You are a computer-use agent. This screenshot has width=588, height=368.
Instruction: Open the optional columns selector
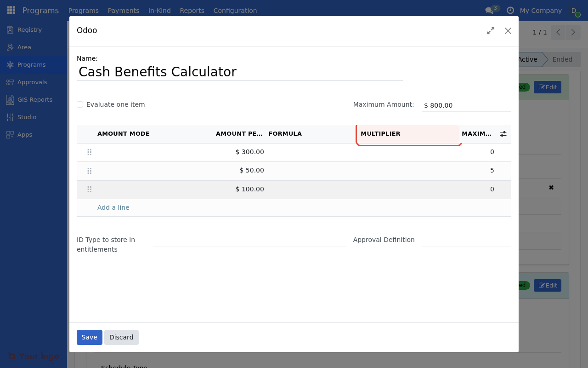503,134
